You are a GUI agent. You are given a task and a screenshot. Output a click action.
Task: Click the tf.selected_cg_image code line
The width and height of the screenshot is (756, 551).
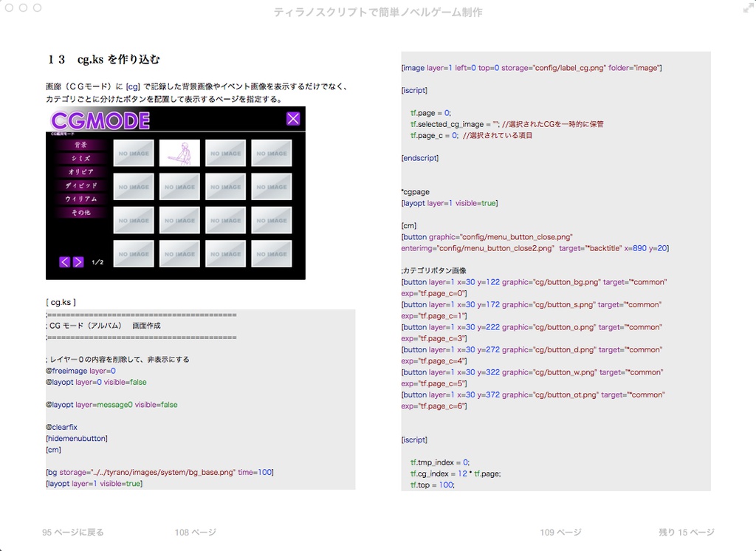click(506, 124)
